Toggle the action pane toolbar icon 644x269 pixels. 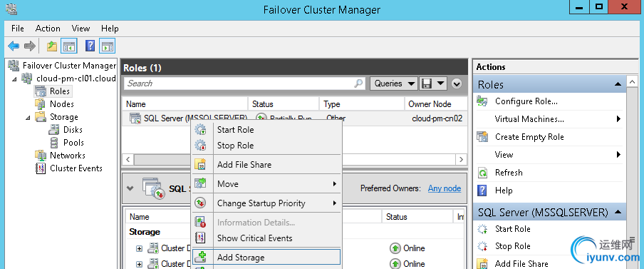coord(107,46)
